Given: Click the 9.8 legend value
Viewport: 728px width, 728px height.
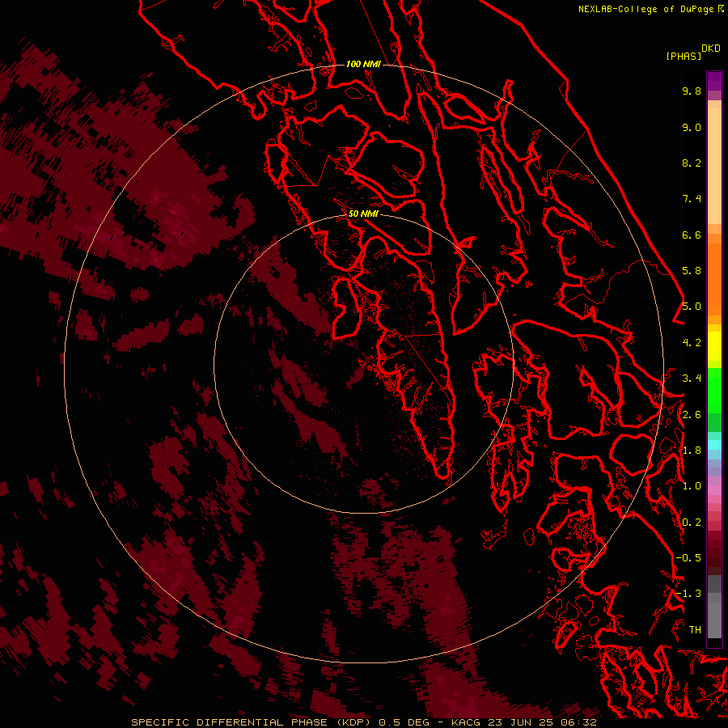Looking at the screenshot, I should (692, 91).
